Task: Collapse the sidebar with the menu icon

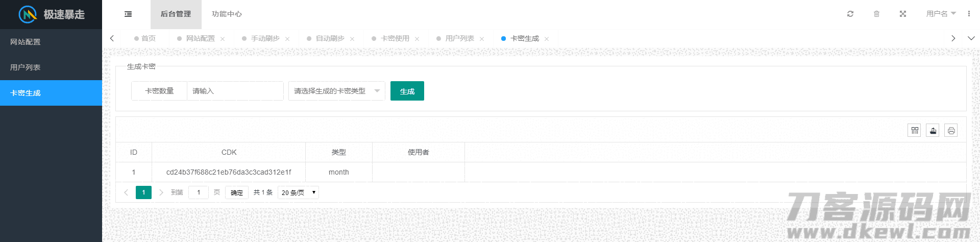Action: pos(128,14)
